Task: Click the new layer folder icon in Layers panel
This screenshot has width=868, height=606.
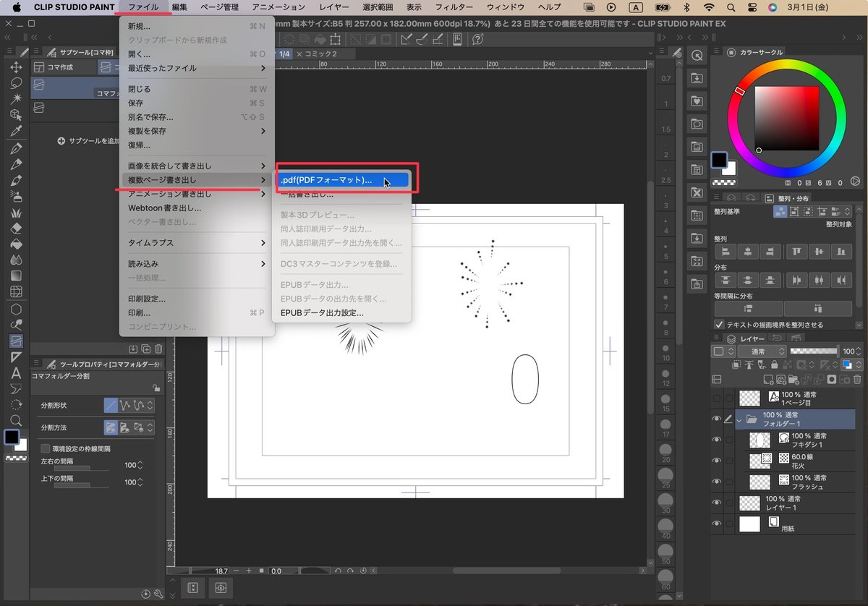Action: click(793, 379)
